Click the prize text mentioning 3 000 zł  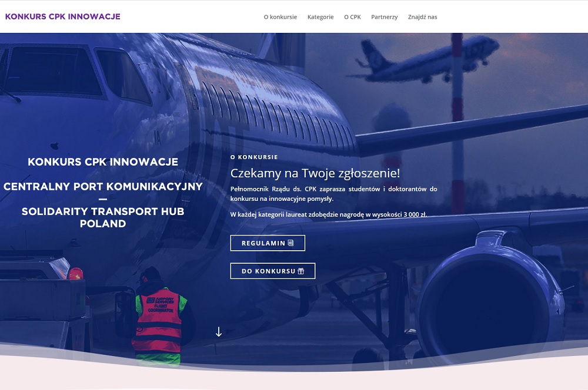329,214
